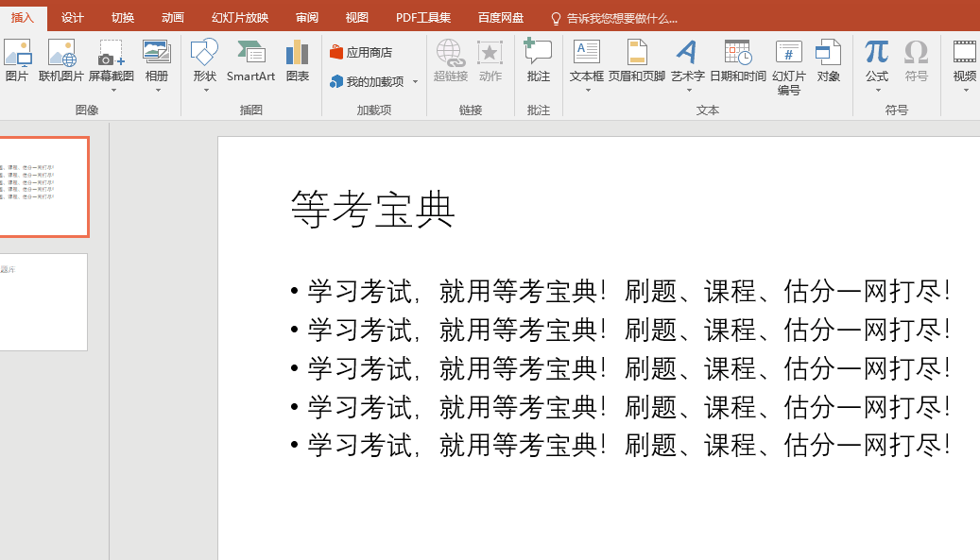The image size is (980, 560).
Task: Click the slide title 等考宝典
Action: (x=372, y=210)
